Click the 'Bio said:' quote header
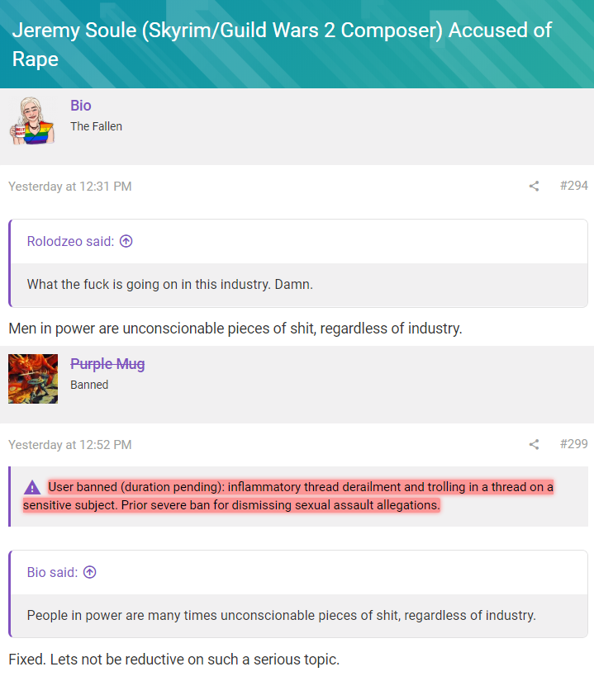The height and width of the screenshot is (700, 594). 52,572
